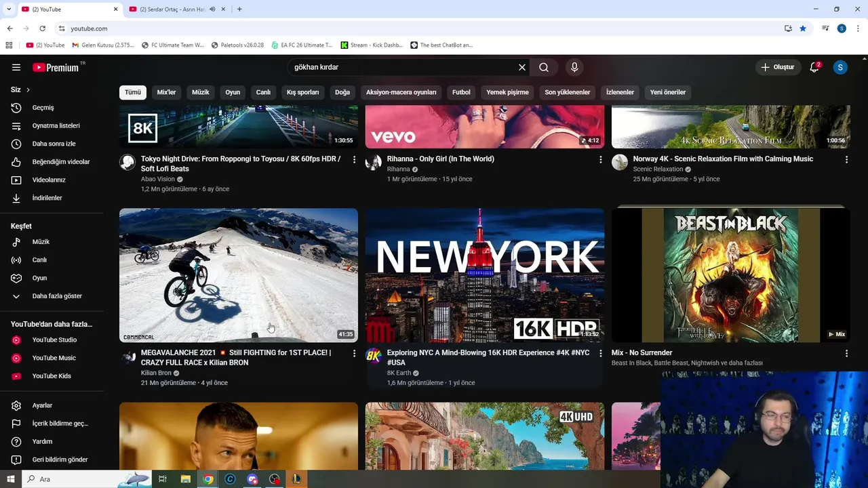Open Windows Start menu
This screenshot has width=868, height=488.
[x=10, y=479]
